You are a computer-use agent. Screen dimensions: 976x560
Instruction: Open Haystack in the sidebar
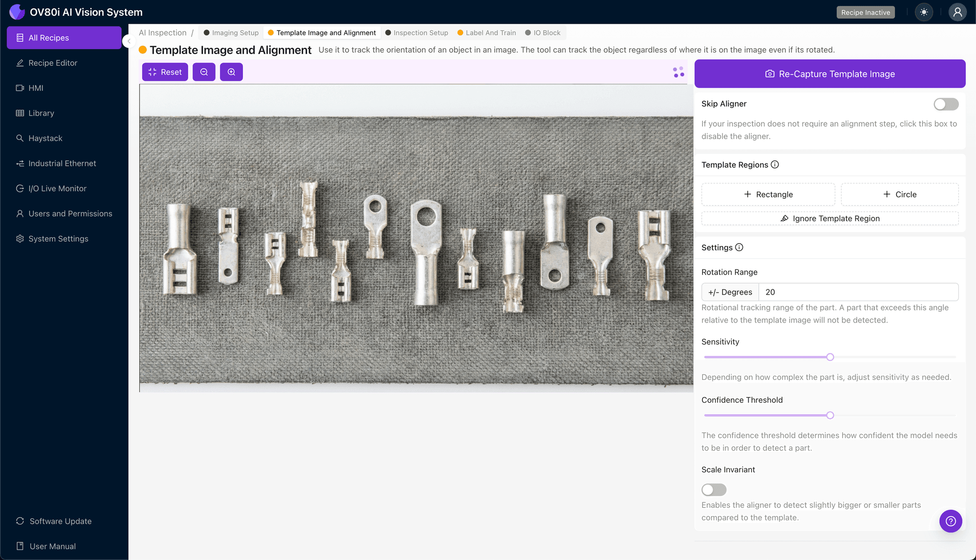[x=45, y=138]
